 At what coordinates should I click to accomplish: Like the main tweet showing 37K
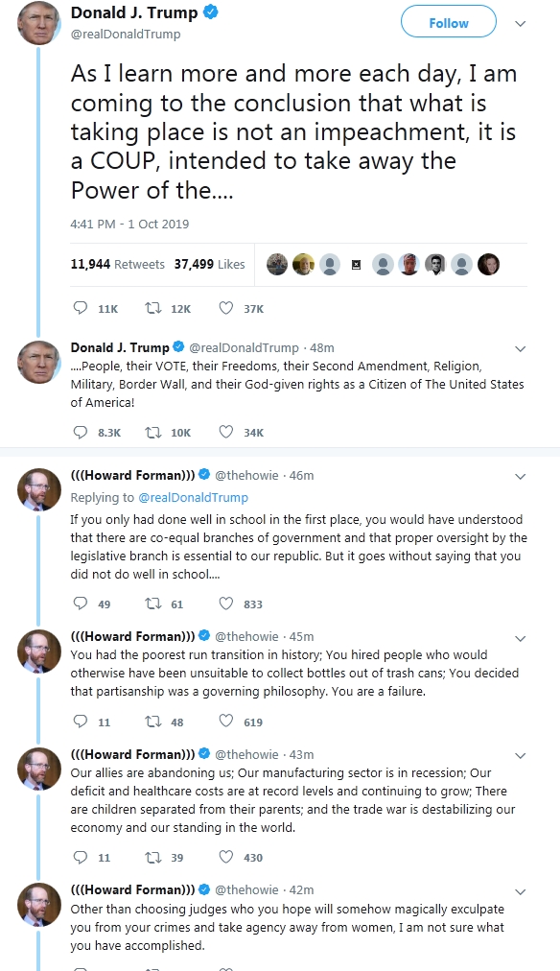tap(242, 308)
